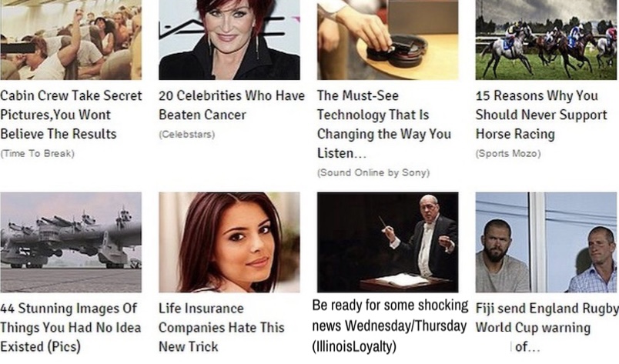Click the horse racing photo
619x364 pixels.
click(546, 39)
